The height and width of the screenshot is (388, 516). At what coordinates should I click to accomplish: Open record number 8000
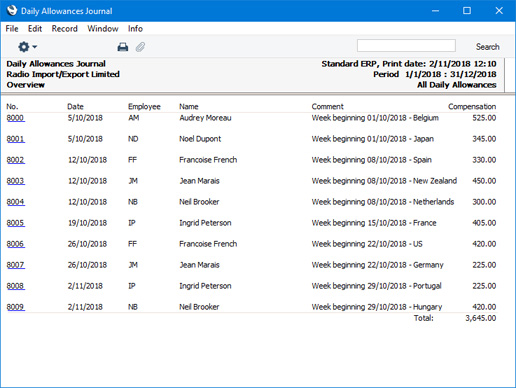pyautogui.click(x=15, y=118)
